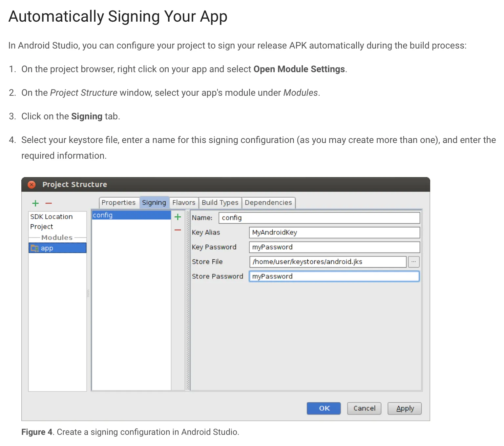Click the Figure 4 caption text
The width and height of the screenshot is (504, 446).
click(x=130, y=432)
